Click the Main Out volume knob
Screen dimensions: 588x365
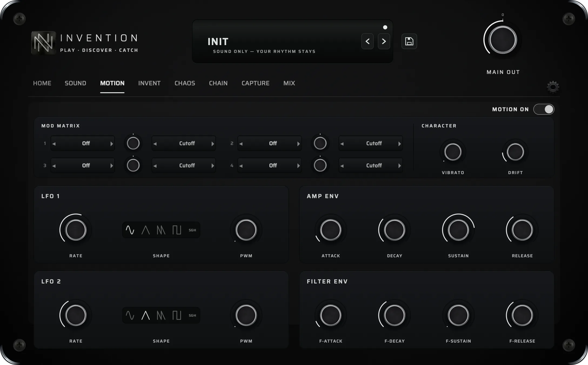click(x=503, y=40)
